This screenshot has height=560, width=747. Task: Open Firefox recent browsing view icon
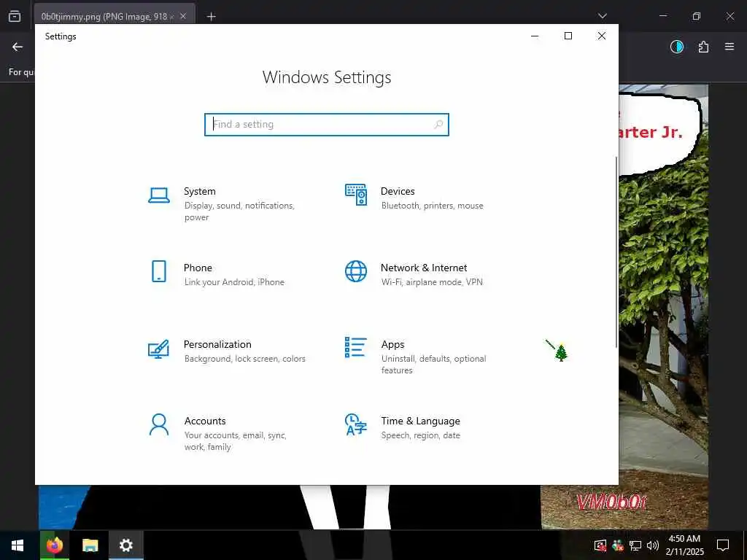point(15,16)
